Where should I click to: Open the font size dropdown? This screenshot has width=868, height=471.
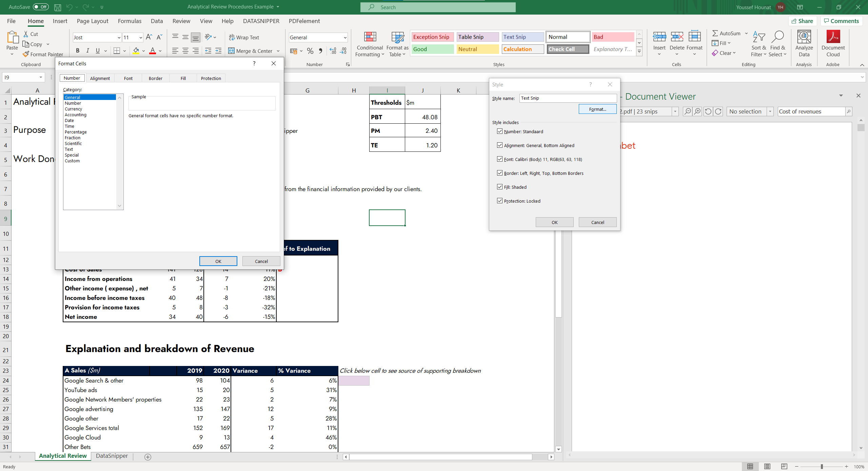(140, 38)
